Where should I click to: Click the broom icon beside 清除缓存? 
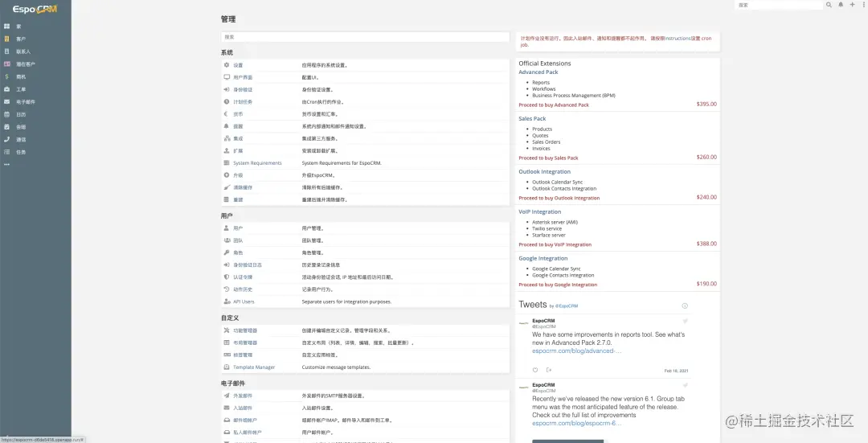coord(227,187)
